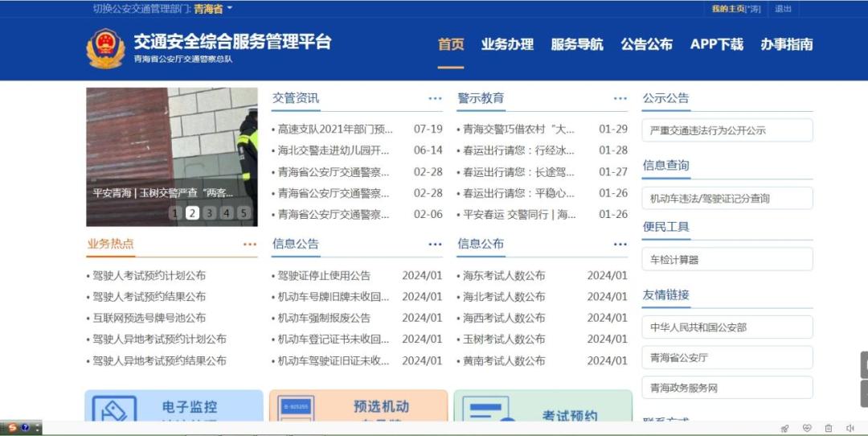This screenshot has height=436, width=868.
Task: Open the 02-06 青海省公安厅交通警察 news item
Action: point(334,215)
